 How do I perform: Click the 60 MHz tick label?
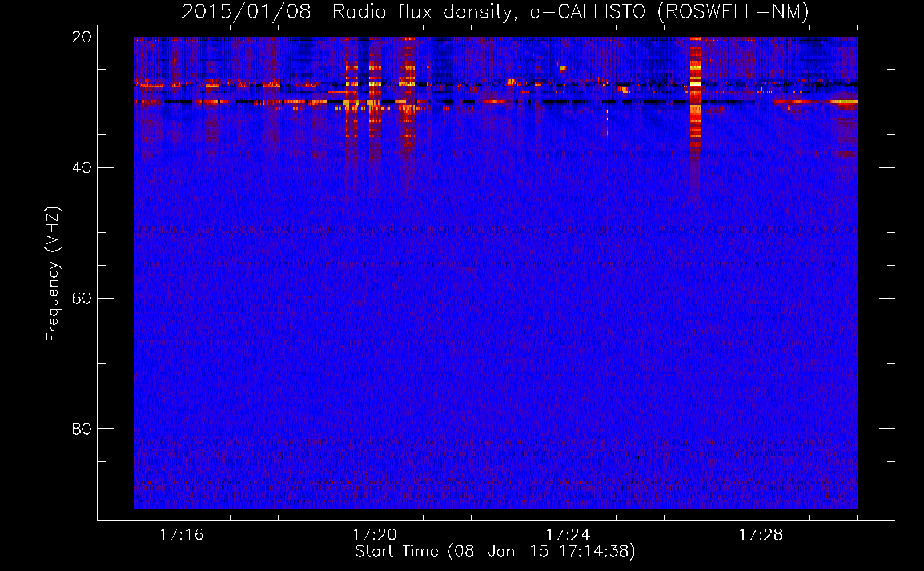[82, 299]
